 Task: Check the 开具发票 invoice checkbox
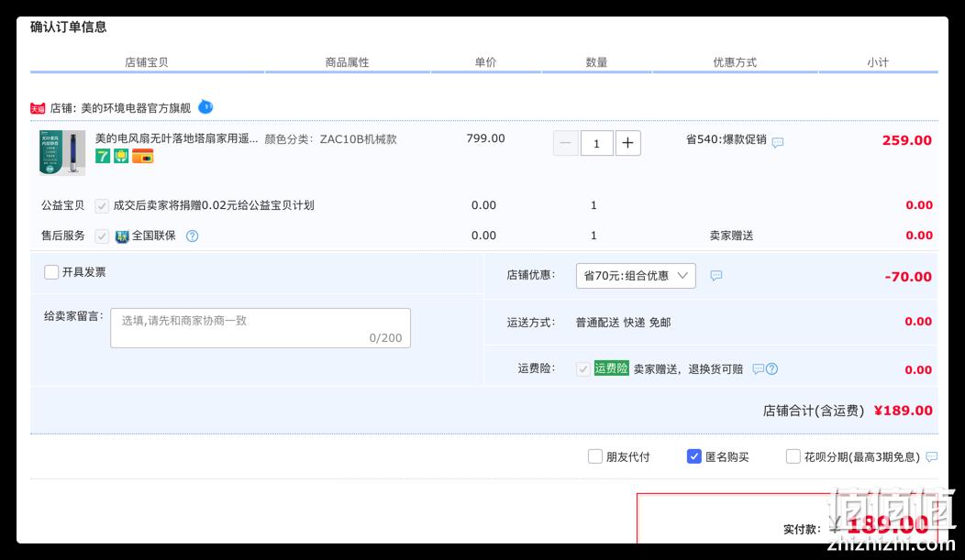coord(51,272)
